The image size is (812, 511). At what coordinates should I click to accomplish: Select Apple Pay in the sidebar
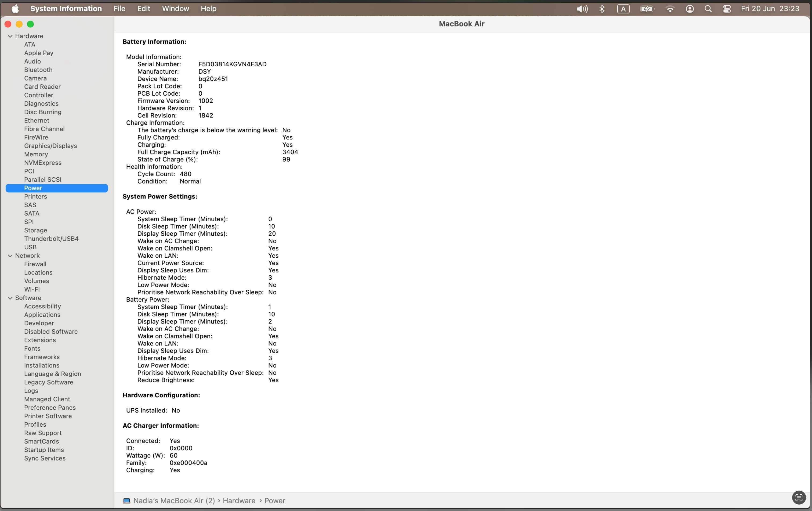click(x=39, y=53)
